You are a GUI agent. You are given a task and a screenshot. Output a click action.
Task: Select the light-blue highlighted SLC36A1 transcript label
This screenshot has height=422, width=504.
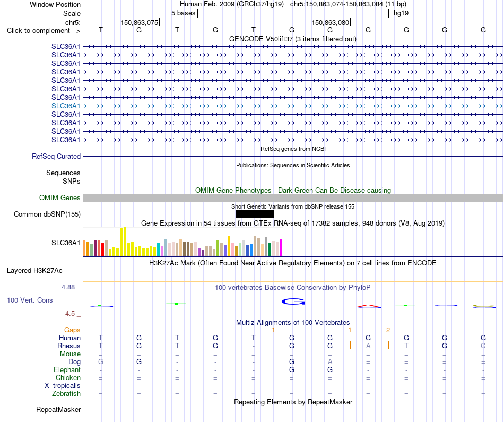coord(66,106)
